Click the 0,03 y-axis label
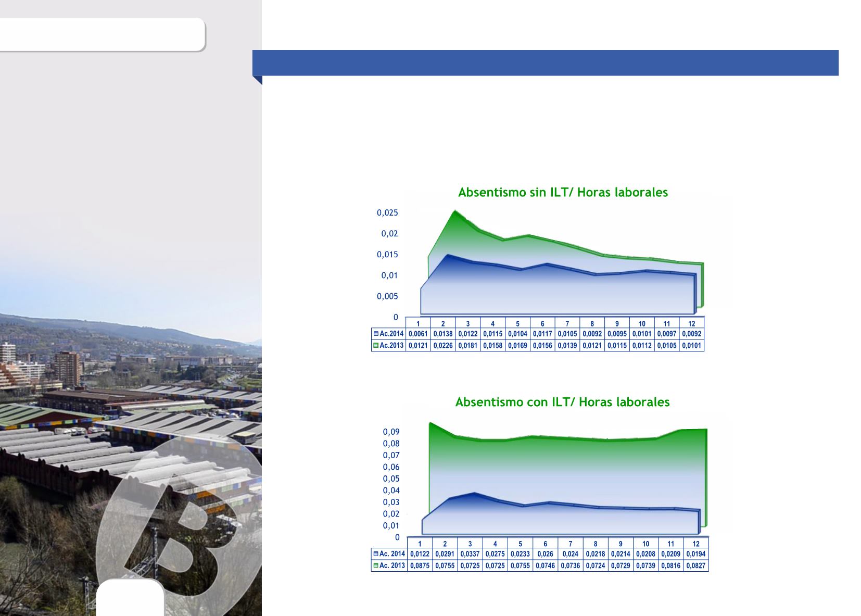Viewport: 861px width, 616px height. pyautogui.click(x=391, y=502)
